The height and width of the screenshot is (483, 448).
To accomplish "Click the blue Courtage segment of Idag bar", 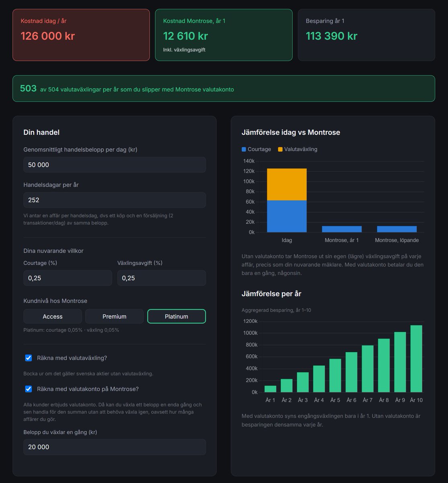I will pyautogui.click(x=287, y=216).
